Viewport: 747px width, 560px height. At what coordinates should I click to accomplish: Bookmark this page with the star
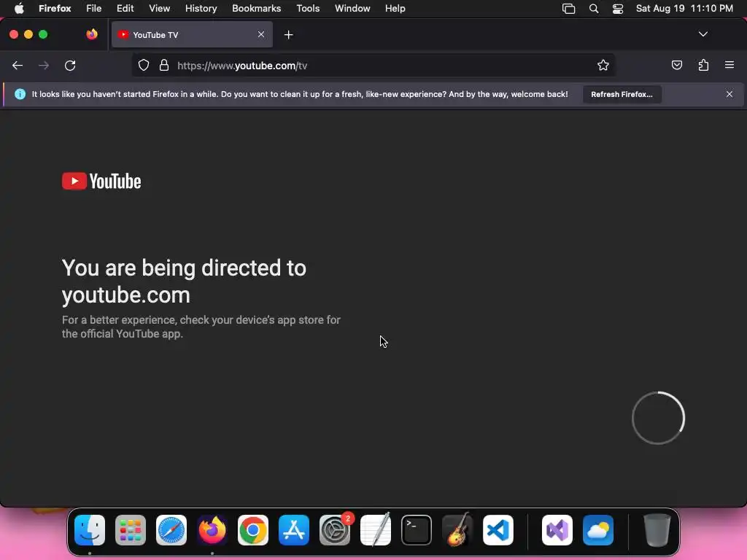[603, 65]
